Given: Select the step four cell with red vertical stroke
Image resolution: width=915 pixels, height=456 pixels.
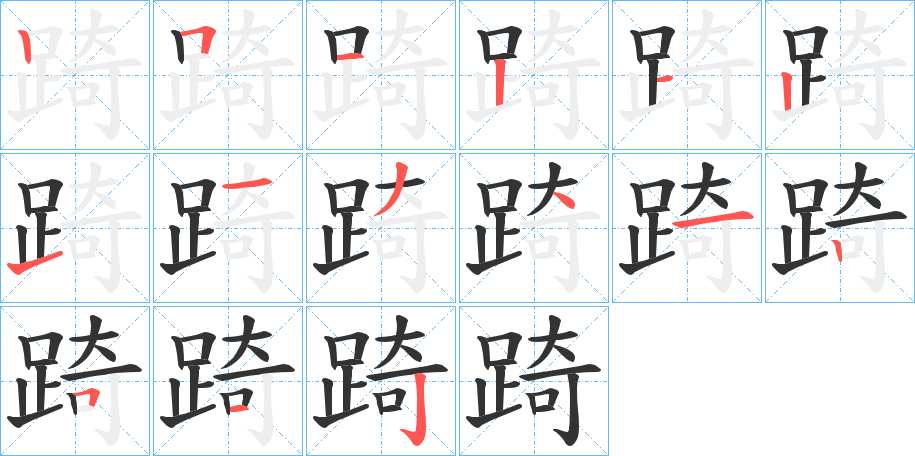Looking at the screenshot, I should (x=533, y=75).
